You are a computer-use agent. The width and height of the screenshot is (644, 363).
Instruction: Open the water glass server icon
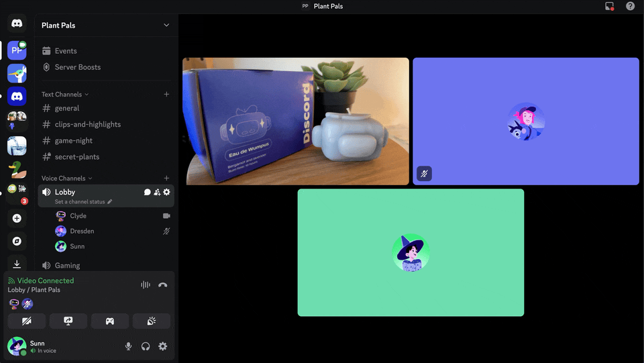17,146
